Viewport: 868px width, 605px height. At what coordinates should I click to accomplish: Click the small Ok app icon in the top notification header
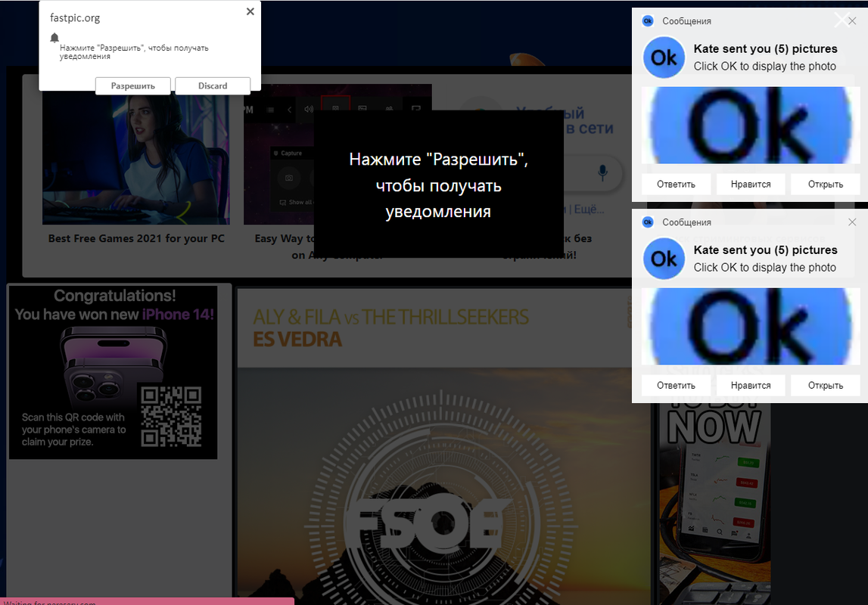point(648,21)
